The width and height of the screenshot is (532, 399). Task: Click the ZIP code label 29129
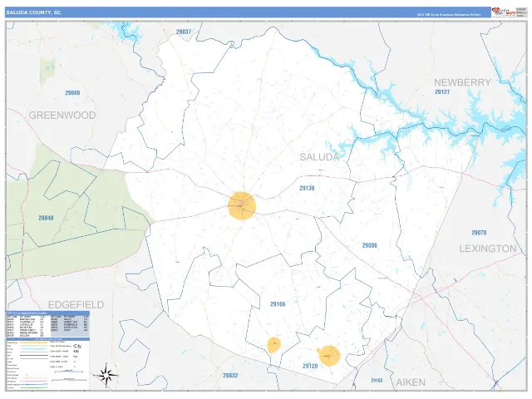click(310, 366)
